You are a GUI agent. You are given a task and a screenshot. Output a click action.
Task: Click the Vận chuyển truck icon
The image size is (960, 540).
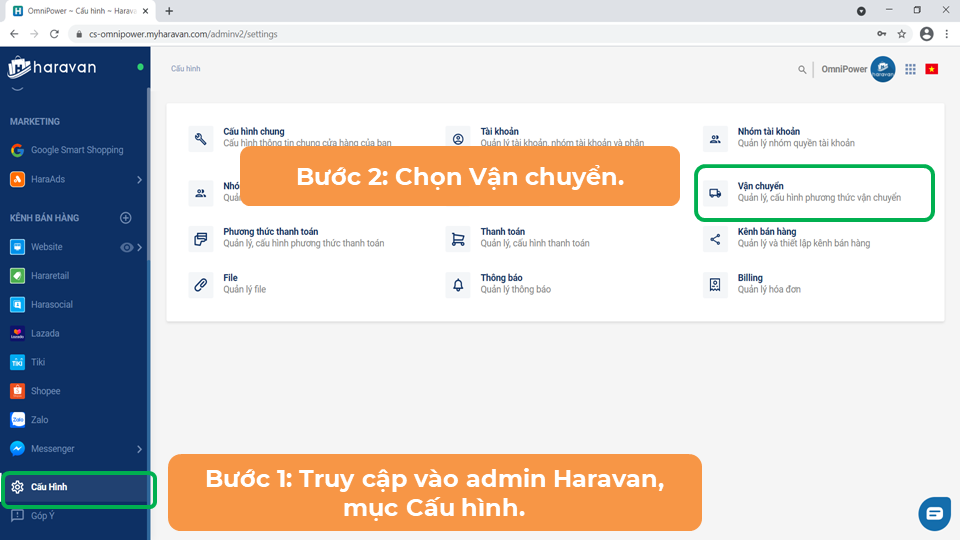715,193
